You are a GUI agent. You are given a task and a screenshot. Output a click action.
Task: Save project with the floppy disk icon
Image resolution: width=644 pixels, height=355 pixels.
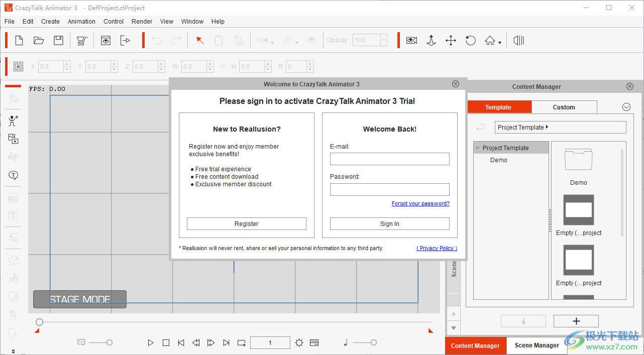[59, 40]
